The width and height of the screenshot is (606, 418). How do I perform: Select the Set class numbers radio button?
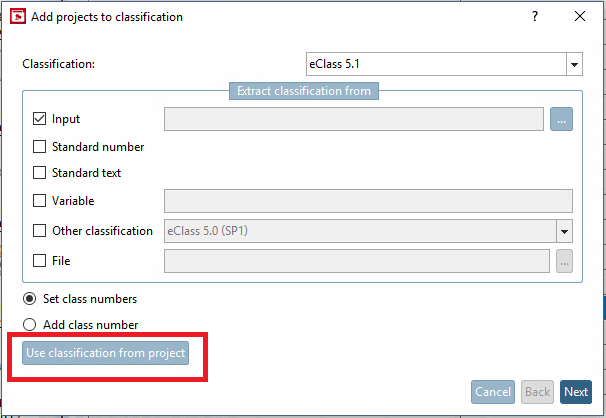pyautogui.click(x=29, y=299)
